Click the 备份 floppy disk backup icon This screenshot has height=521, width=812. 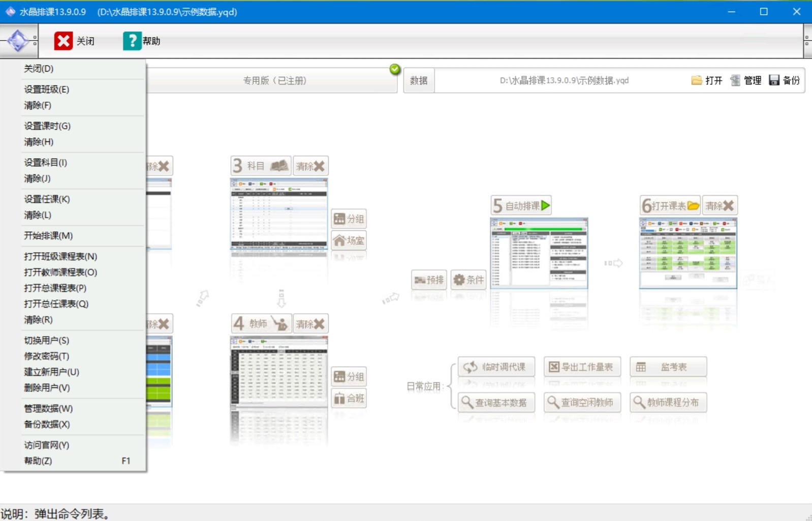(x=774, y=80)
